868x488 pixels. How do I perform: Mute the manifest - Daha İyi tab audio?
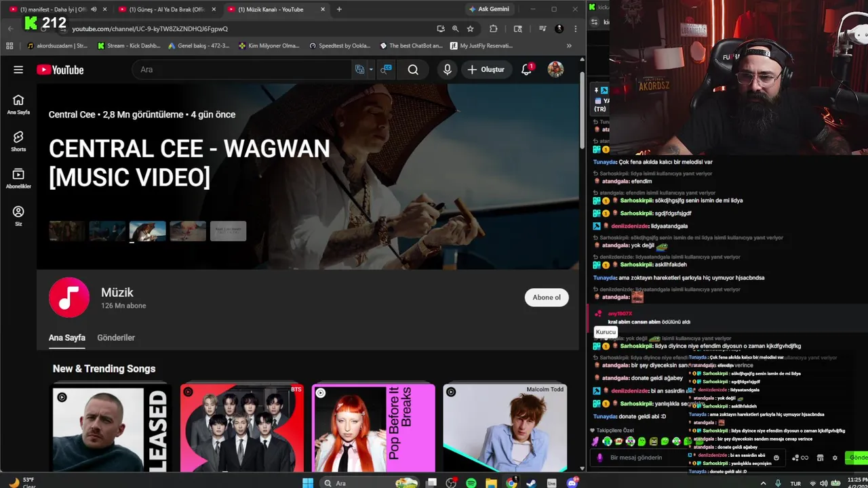pos(94,9)
